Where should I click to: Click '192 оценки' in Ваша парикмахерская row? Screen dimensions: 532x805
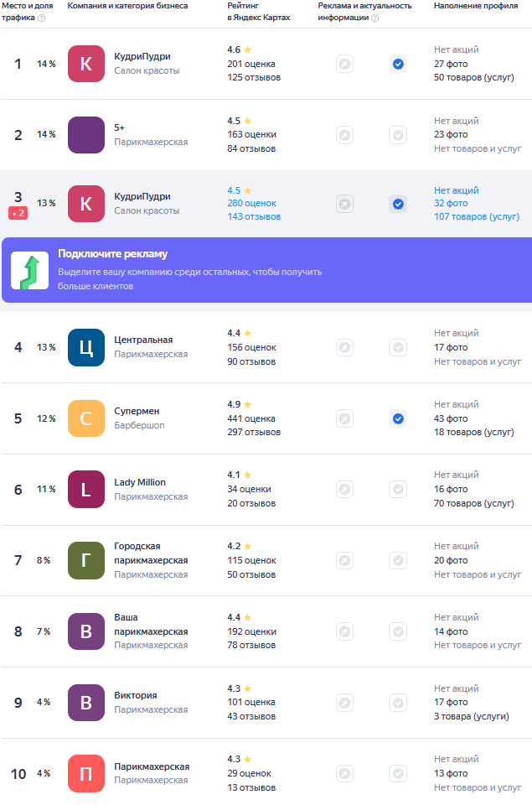(252, 631)
